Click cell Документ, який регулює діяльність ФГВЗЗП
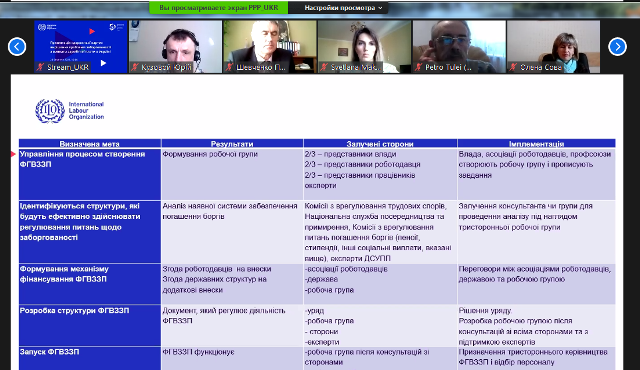This screenshot has height=370, width=640. point(232,326)
